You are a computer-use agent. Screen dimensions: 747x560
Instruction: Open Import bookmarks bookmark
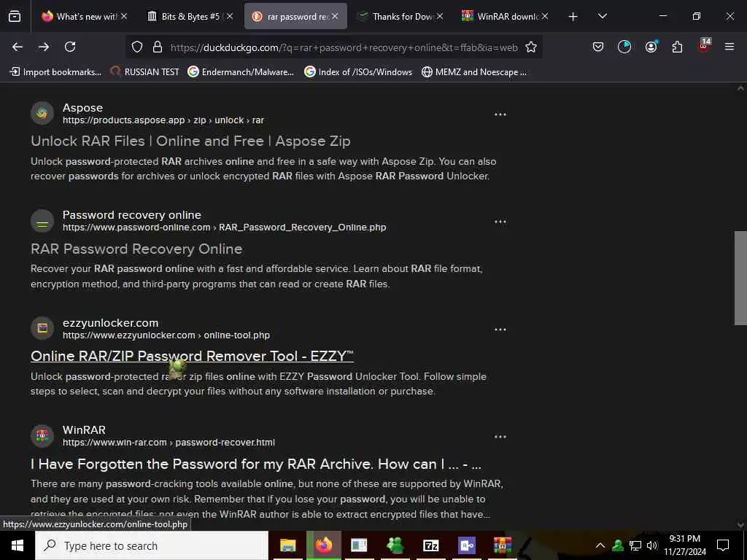(x=55, y=72)
